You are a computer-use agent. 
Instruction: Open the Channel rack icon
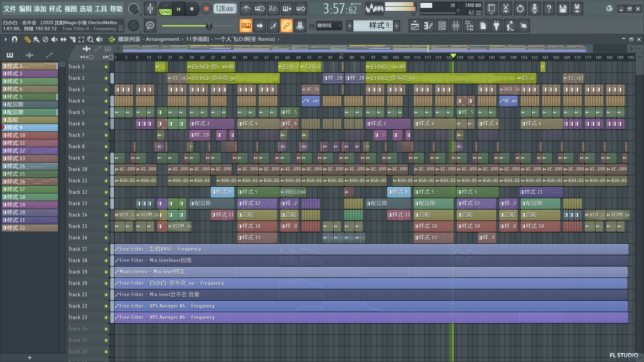(x=442, y=25)
